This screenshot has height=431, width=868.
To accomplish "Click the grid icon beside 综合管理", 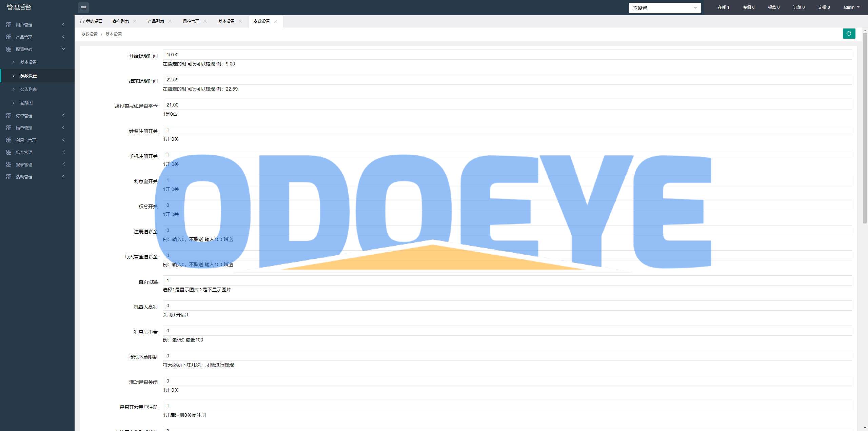I will (9, 152).
